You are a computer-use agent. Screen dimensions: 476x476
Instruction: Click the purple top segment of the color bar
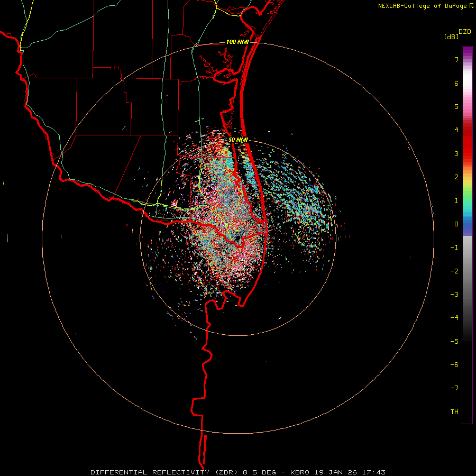467,52
